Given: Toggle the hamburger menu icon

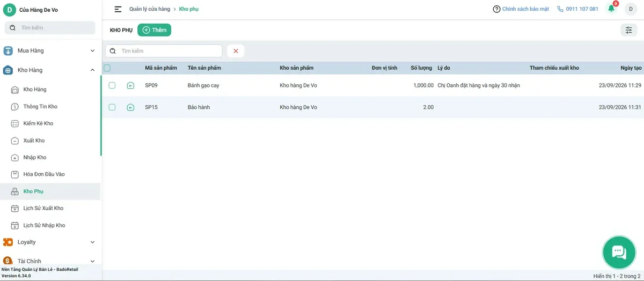Looking at the screenshot, I should click(x=118, y=9).
